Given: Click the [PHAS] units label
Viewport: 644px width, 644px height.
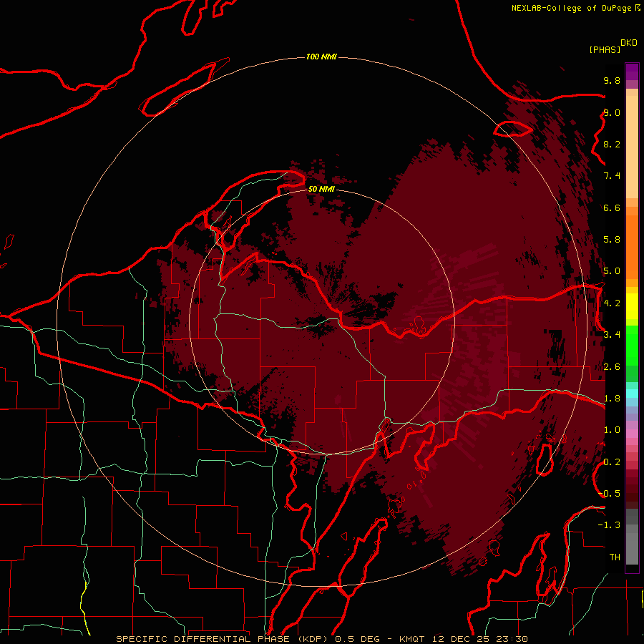Looking at the screenshot, I should tap(605, 49).
